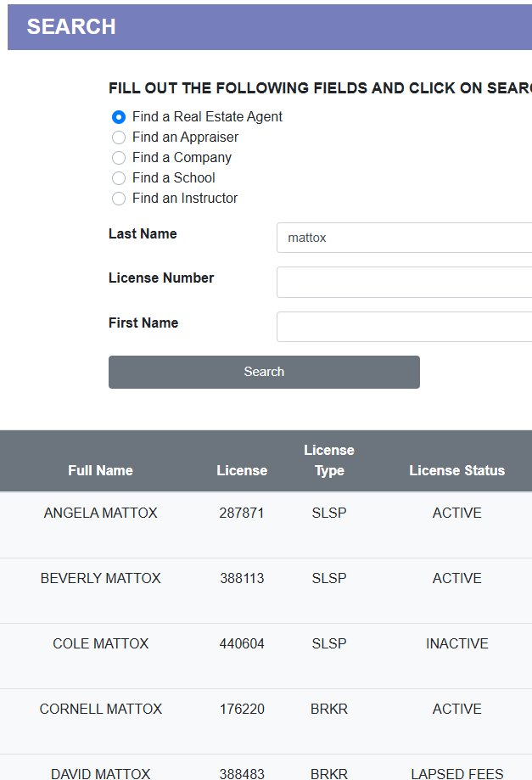Image resolution: width=532 pixels, height=780 pixels.
Task: Click the SEARCH page heading
Action: (71, 27)
